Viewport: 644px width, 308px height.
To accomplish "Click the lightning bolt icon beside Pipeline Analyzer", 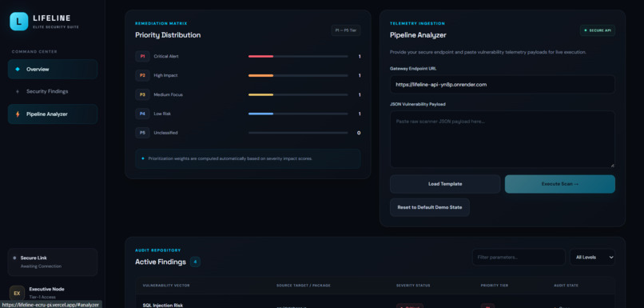I will (x=18, y=114).
